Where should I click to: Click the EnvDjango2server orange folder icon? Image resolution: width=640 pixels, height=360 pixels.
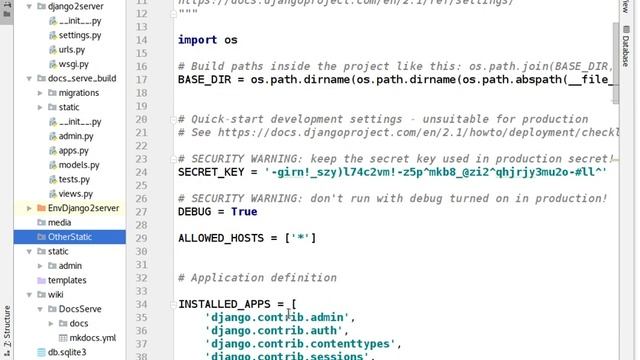[41, 208]
